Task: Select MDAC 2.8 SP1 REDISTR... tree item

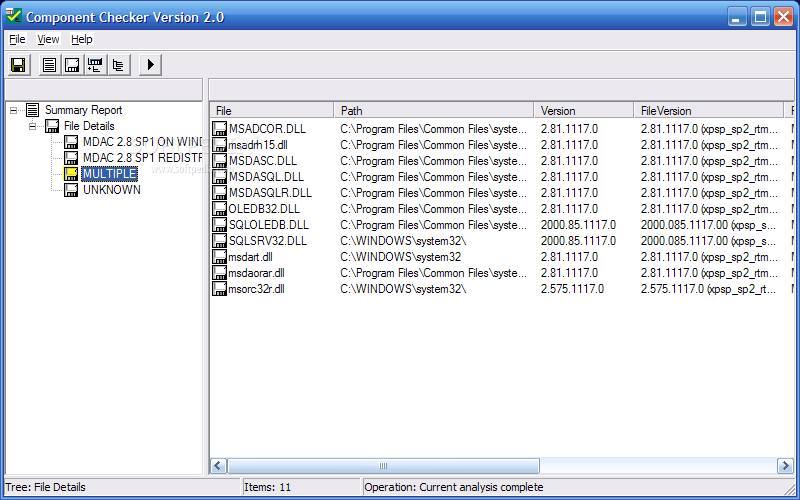Action: (142, 158)
